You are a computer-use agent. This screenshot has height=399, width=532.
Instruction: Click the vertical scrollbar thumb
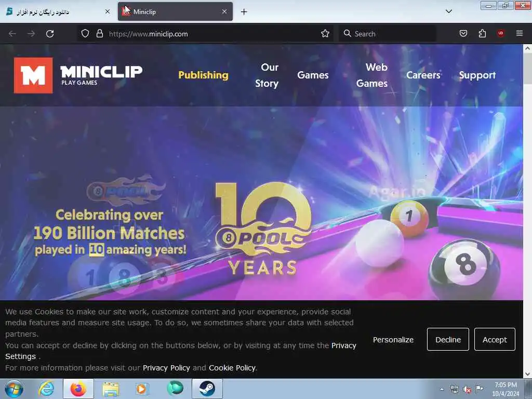[528, 68]
